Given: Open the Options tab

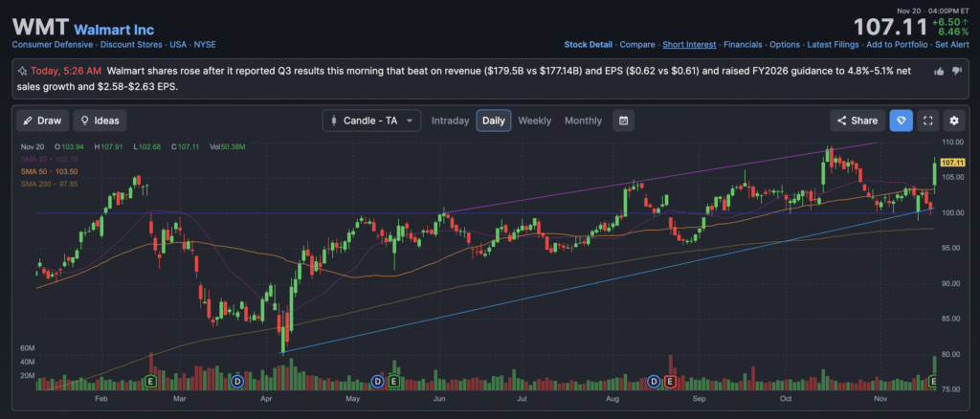Looking at the screenshot, I should (x=785, y=44).
